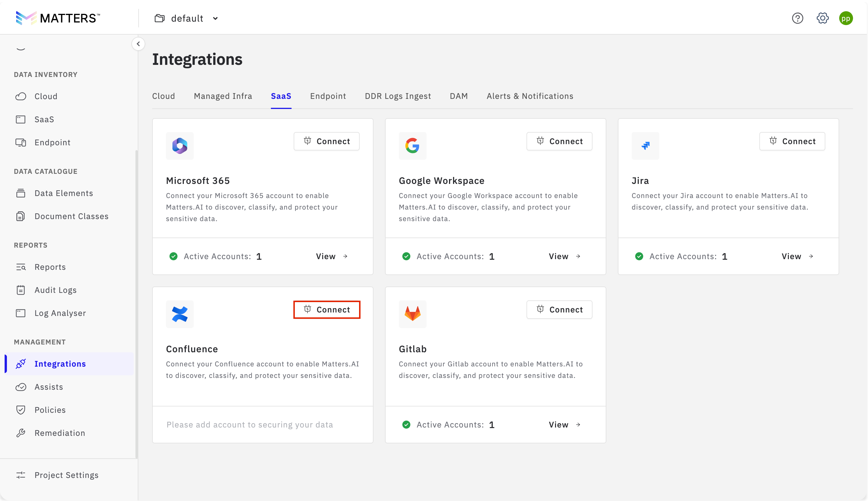Click the Gitlab green status checkmark

coord(406,425)
